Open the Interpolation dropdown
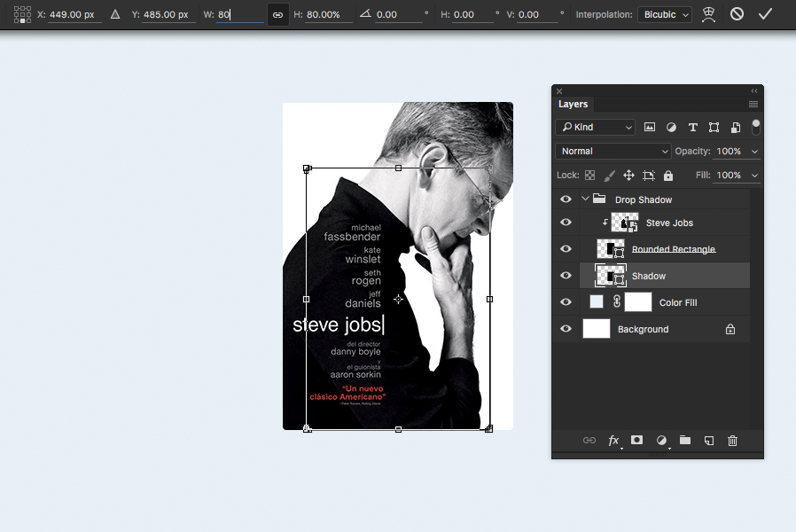This screenshot has width=796, height=532. [x=664, y=13]
